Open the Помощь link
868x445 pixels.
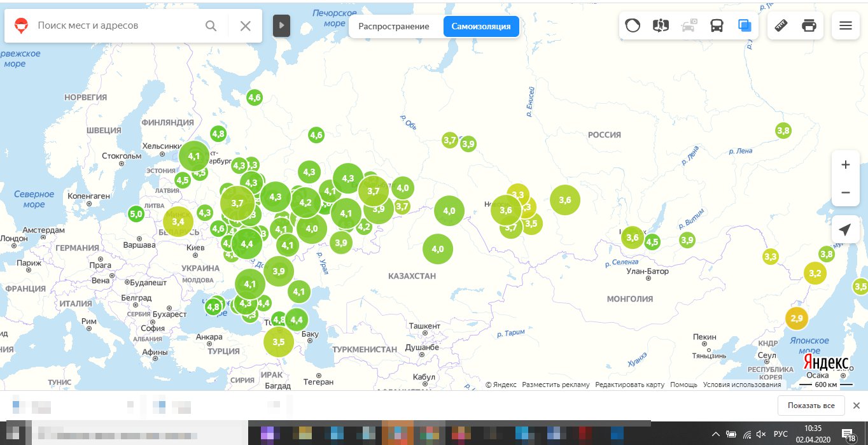(683, 385)
